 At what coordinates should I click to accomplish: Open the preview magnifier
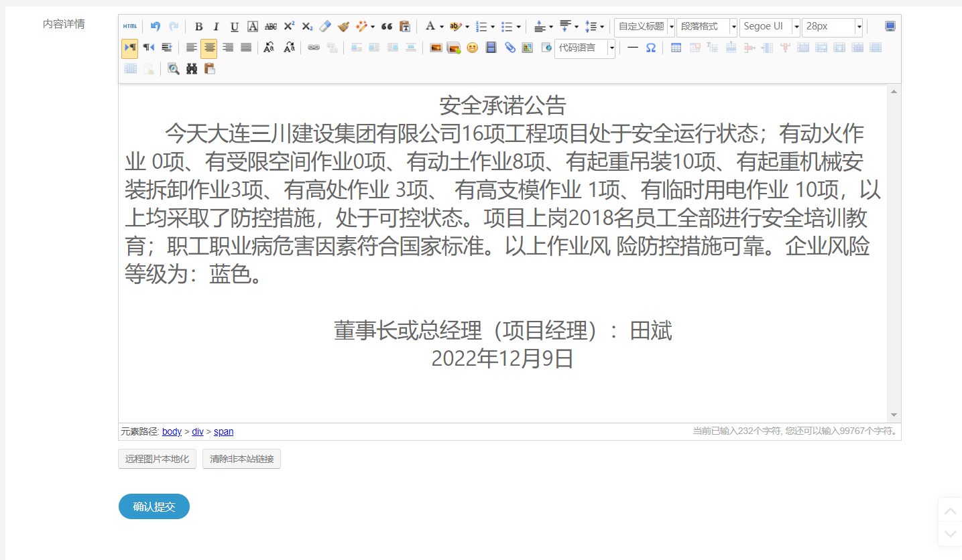click(174, 68)
